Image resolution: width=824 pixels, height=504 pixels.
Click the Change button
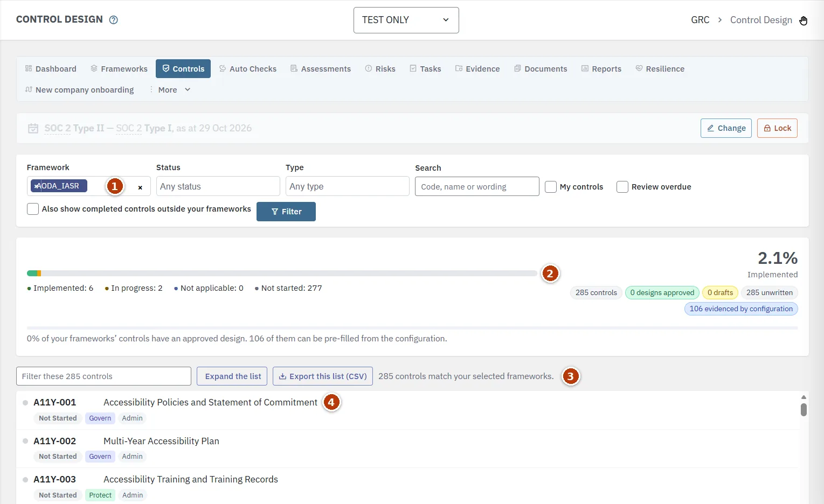pos(726,128)
